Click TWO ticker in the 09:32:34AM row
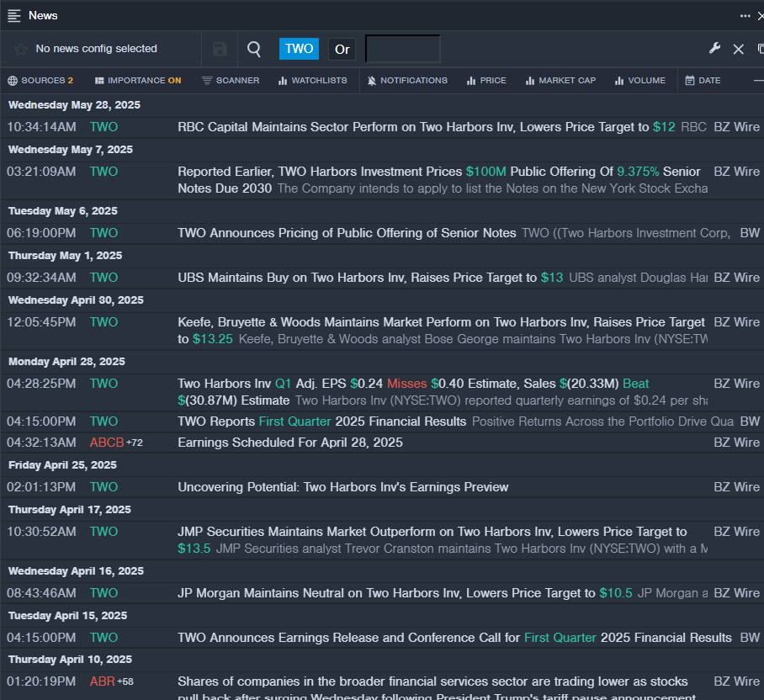764x700 pixels. pyautogui.click(x=103, y=278)
